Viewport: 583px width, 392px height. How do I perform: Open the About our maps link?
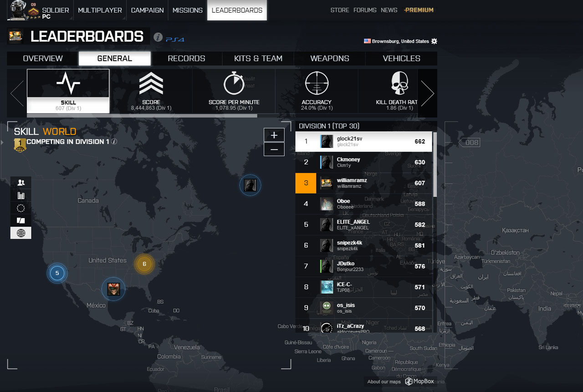(384, 382)
